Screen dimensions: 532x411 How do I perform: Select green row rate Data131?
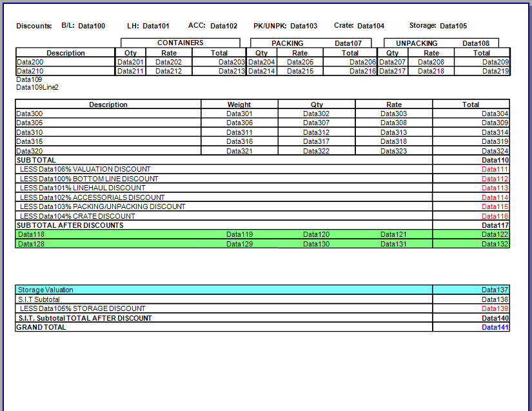[x=393, y=244]
